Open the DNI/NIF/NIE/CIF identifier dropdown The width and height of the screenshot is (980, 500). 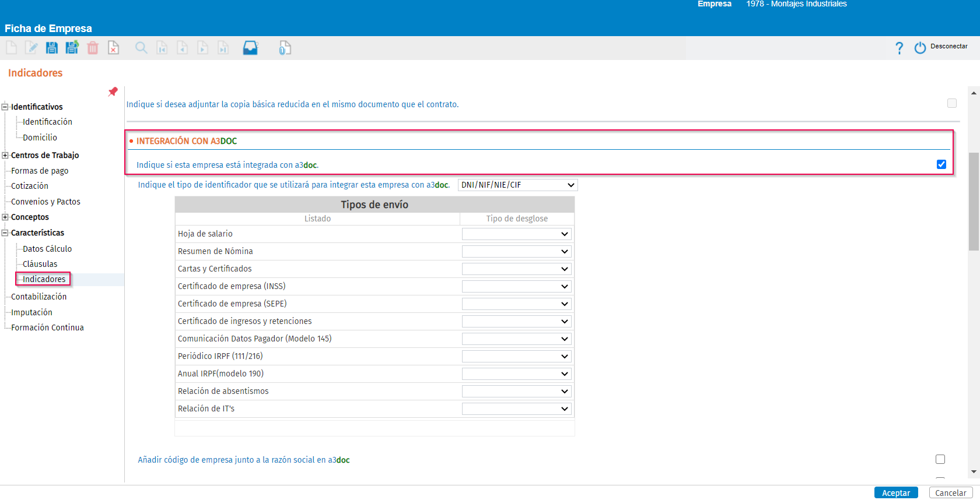point(518,185)
